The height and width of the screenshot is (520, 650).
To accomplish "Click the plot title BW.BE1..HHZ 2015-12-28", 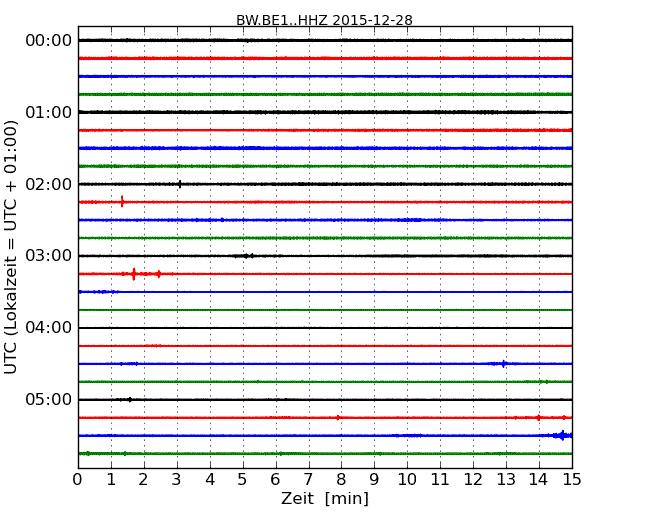I will coord(324,20).
